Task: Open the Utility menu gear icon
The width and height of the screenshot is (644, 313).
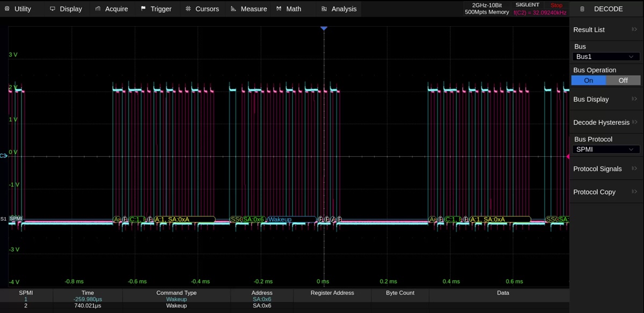Action: coord(8,9)
